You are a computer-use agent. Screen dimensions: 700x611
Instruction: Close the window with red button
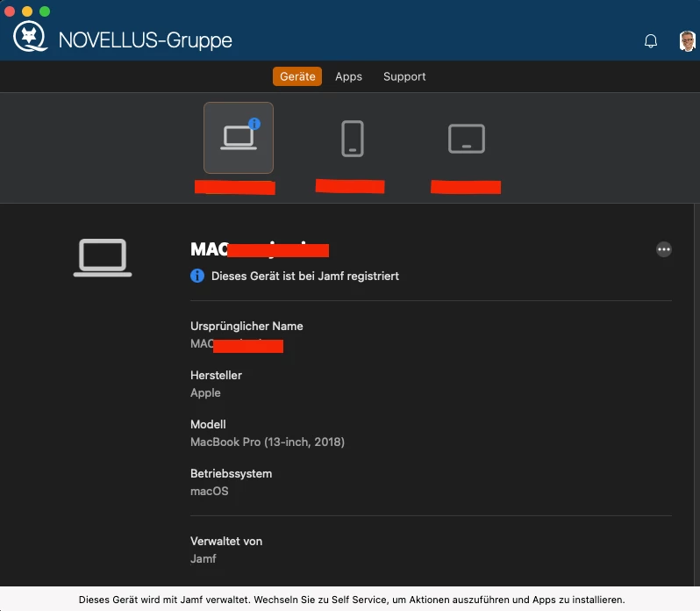tap(10, 11)
